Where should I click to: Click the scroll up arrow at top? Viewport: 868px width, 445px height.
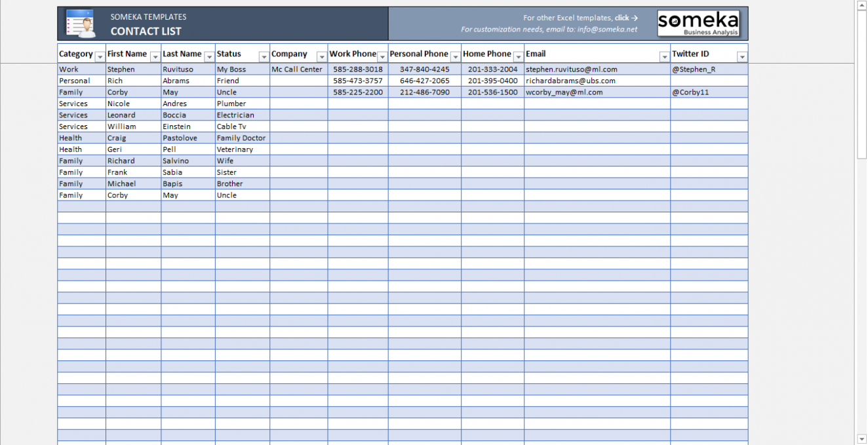point(861,6)
